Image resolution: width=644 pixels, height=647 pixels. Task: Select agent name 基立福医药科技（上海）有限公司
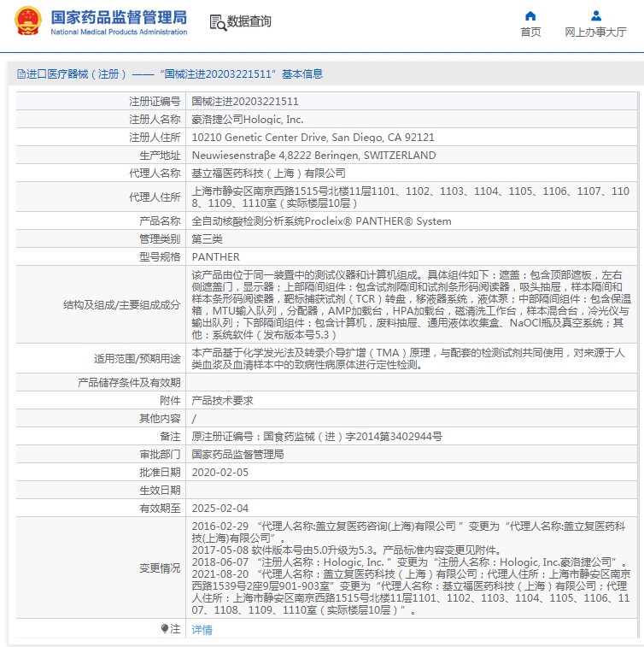click(x=268, y=174)
